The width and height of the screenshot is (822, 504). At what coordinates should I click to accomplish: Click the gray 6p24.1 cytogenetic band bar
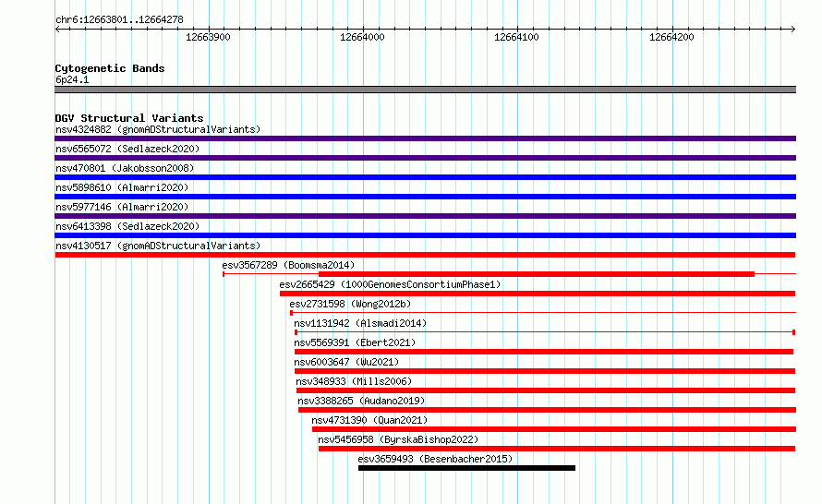tap(425, 90)
